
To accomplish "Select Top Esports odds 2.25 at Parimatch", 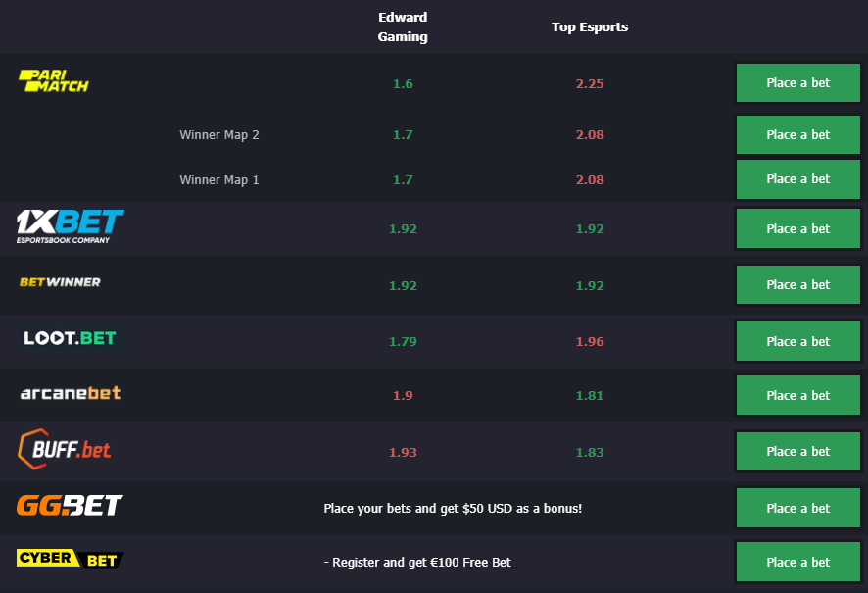I will click(x=590, y=83).
